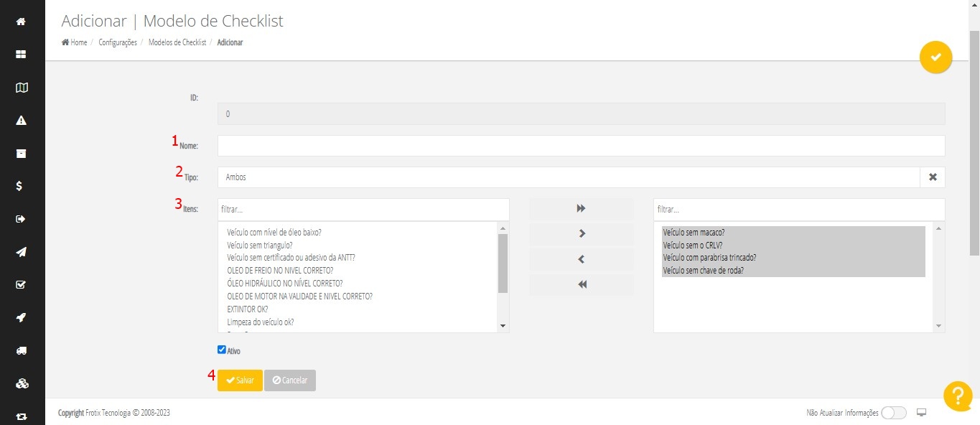Go to Configurações in the breadcrumb
Screen dimensions: 980x425
[118, 43]
